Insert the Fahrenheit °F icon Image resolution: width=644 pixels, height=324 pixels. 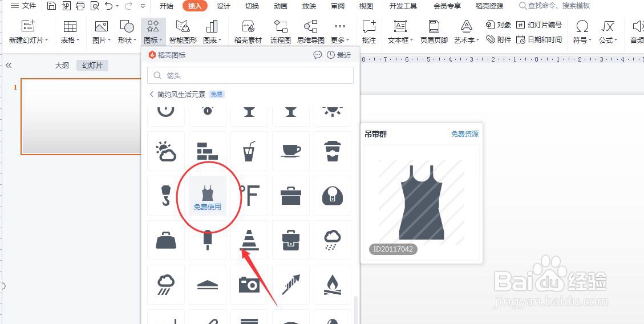click(x=249, y=196)
